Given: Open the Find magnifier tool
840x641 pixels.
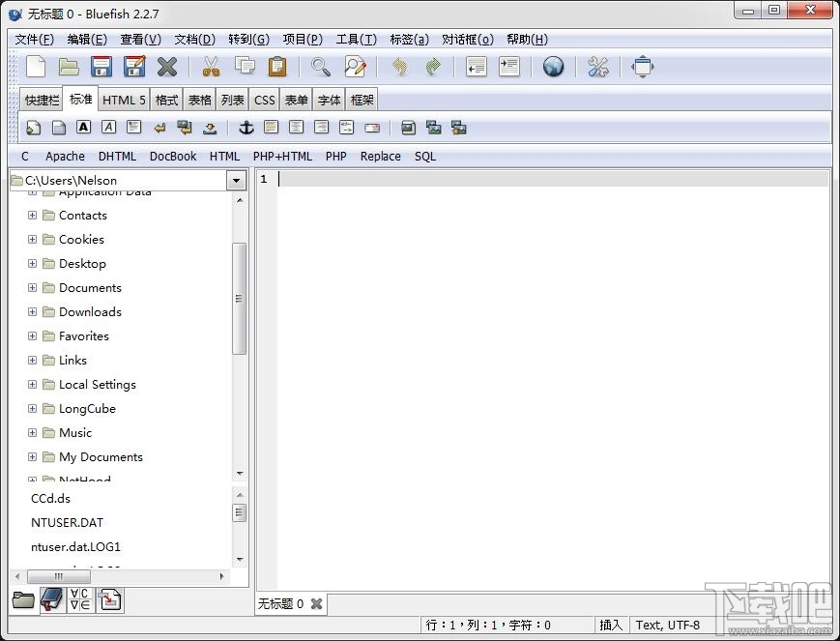Looking at the screenshot, I should [x=320, y=67].
